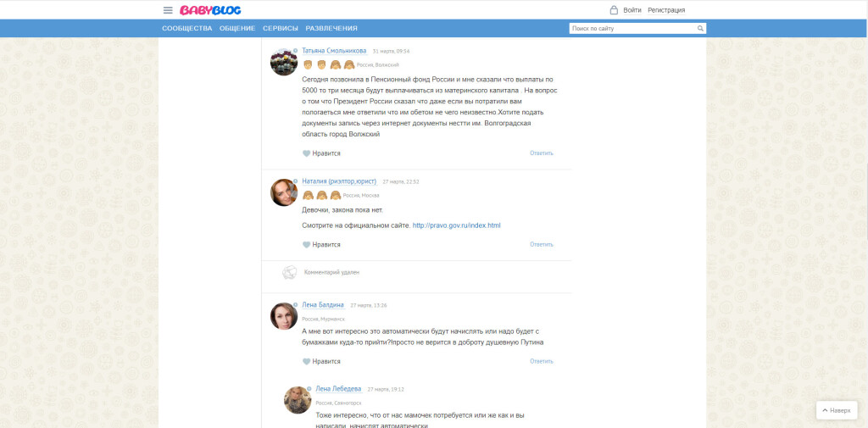
Task: Open the Сервисы menu
Action: [x=280, y=29]
